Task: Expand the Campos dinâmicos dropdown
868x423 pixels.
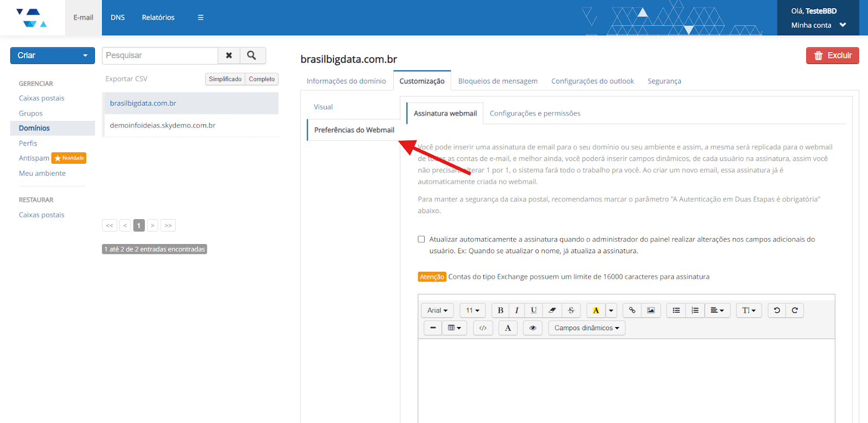Action: [x=586, y=328]
